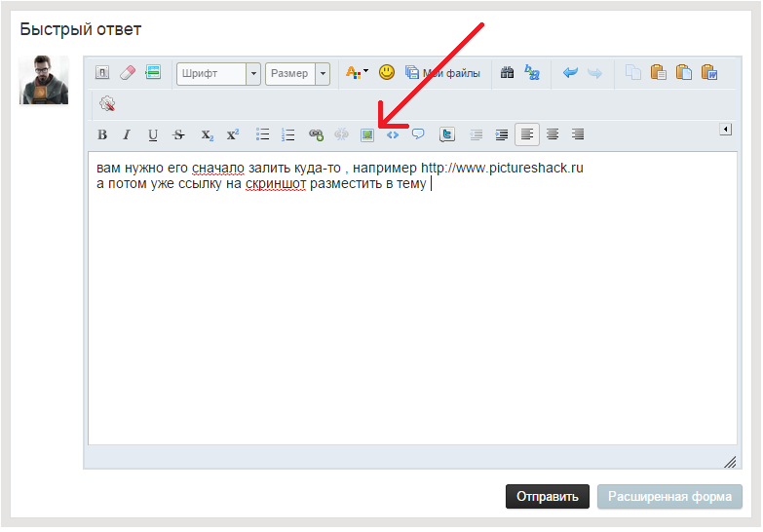This screenshot has width=763, height=532.
Task: Toggle the BBCode source mode icon
Action: pyautogui.click(x=102, y=73)
